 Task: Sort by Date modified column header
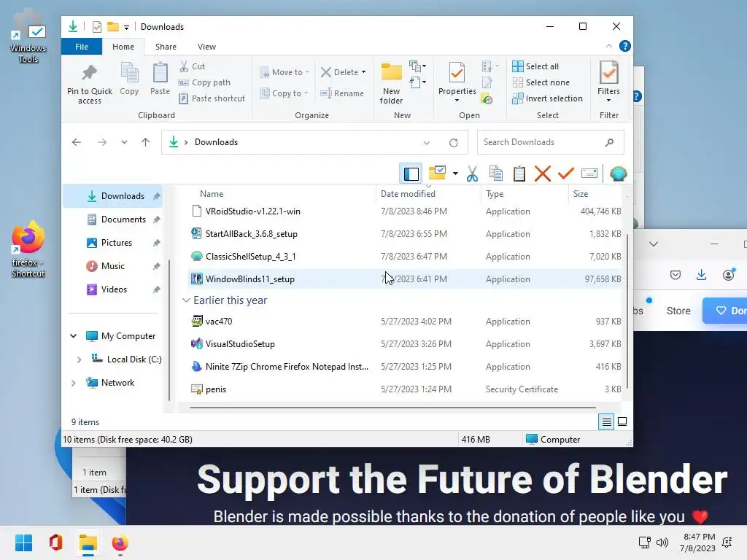[408, 194]
